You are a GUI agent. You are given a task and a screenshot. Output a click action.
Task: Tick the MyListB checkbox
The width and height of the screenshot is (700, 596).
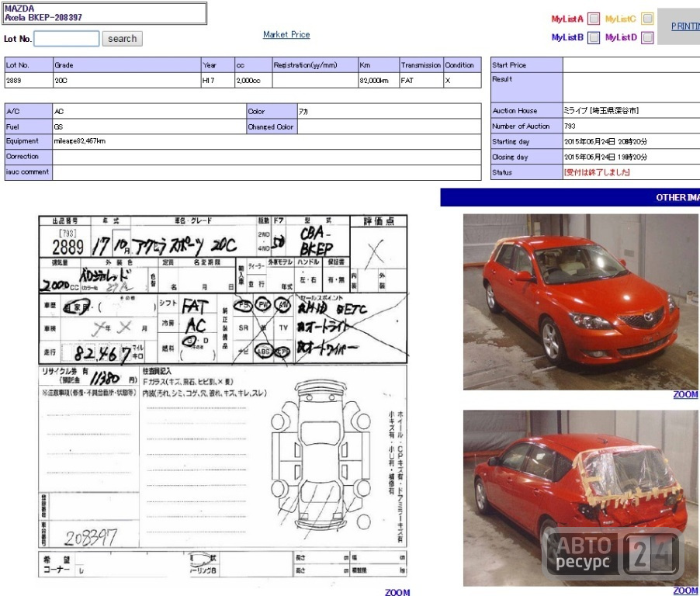coord(594,37)
